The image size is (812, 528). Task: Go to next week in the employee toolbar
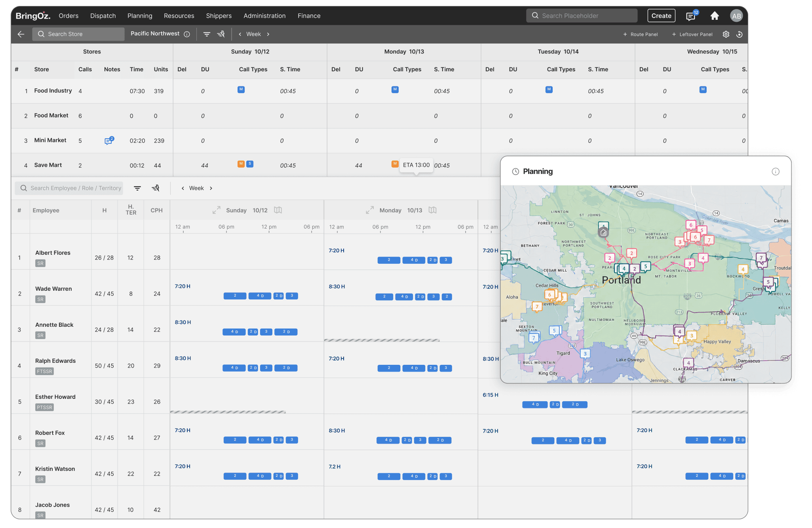coord(211,188)
